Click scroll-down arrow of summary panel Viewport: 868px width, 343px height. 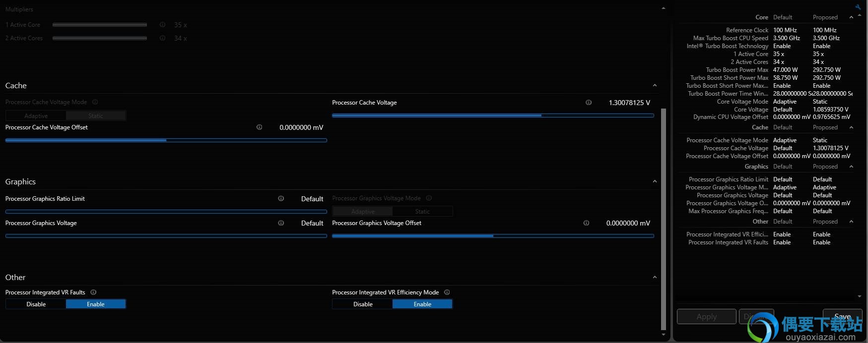coord(860,296)
